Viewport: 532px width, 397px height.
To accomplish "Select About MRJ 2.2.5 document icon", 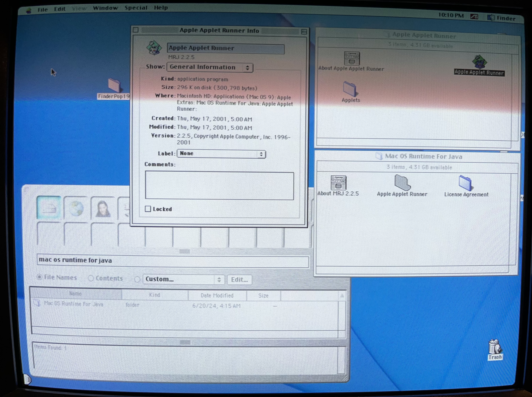I will (338, 183).
